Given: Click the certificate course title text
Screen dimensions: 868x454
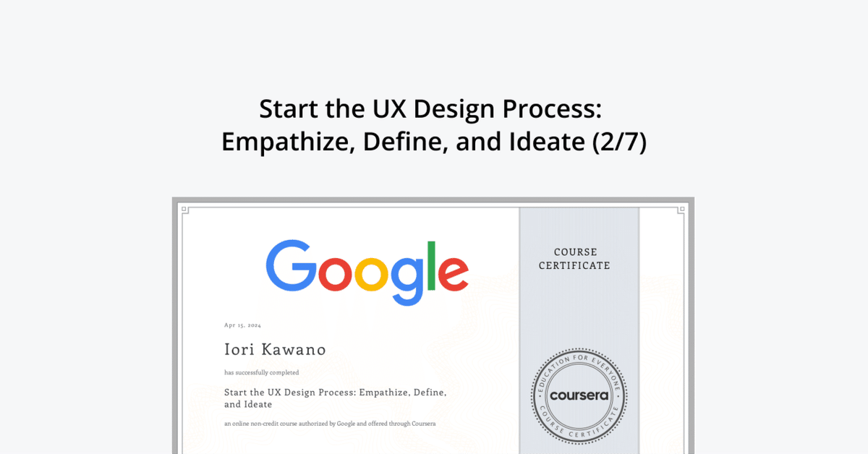Looking at the screenshot, I should [x=336, y=398].
